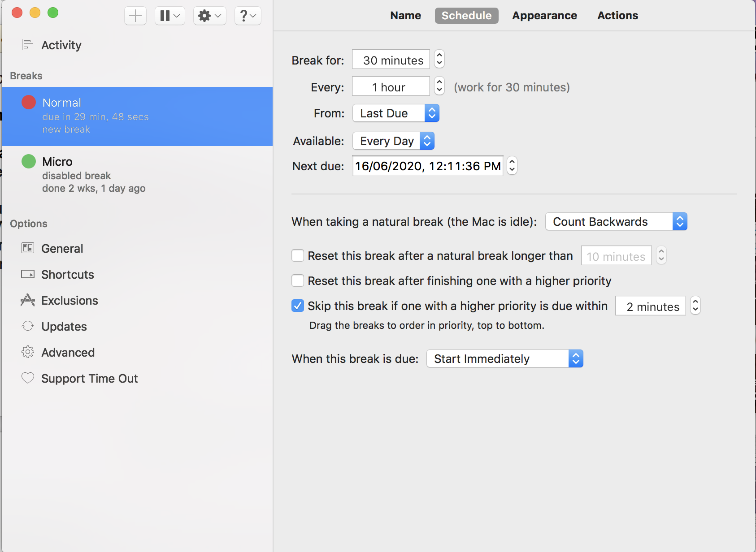Click the Updates refresh icon
This screenshot has height=552, width=756.
point(28,326)
